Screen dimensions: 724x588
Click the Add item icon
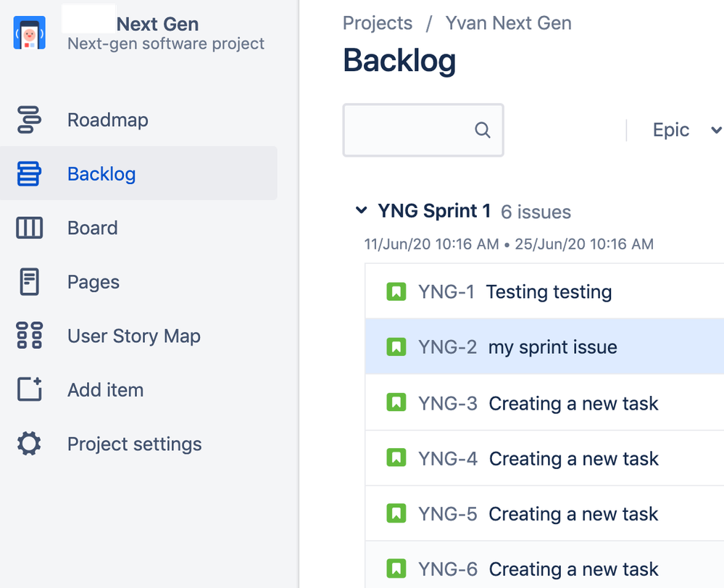(29, 389)
